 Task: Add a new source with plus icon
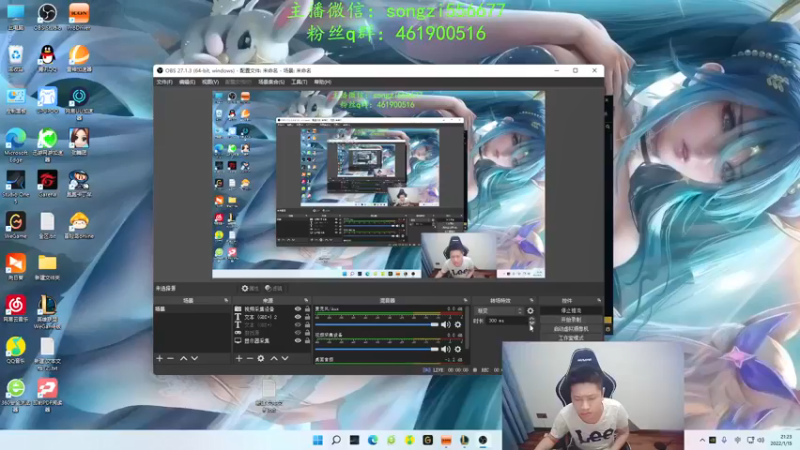coord(239,359)
